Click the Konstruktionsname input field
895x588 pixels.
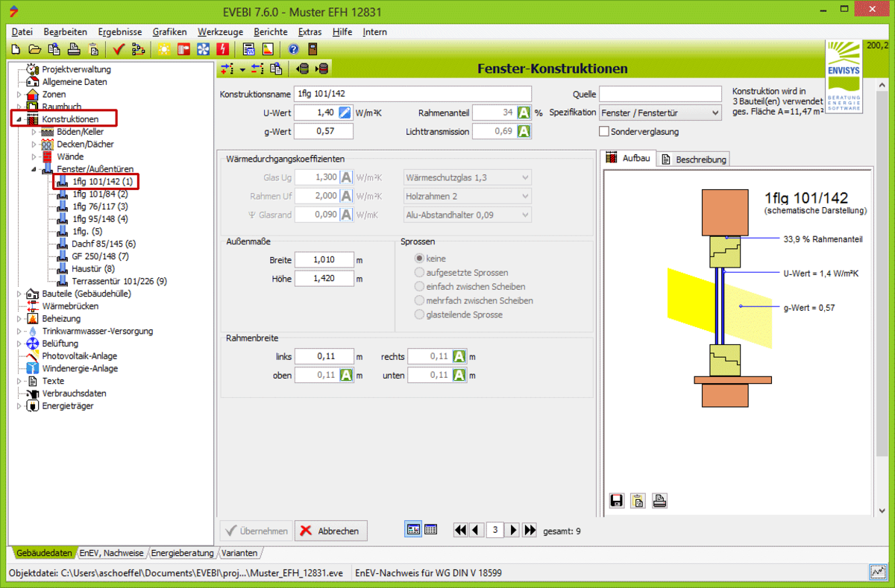412,94
